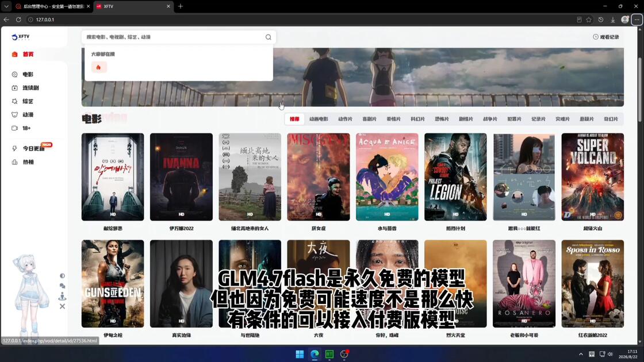
Task: Switch to the 后台管理中心 browser tab
Action: coord(52,6)
